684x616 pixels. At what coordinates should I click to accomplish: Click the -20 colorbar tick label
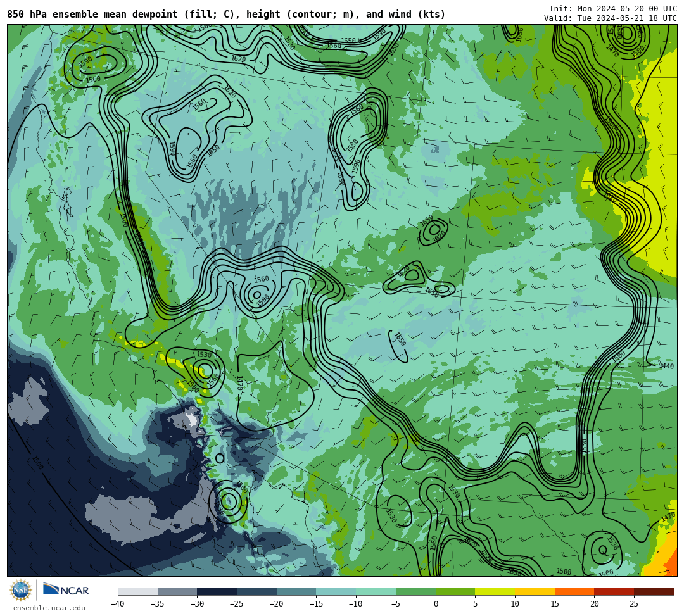click(277, 604)
